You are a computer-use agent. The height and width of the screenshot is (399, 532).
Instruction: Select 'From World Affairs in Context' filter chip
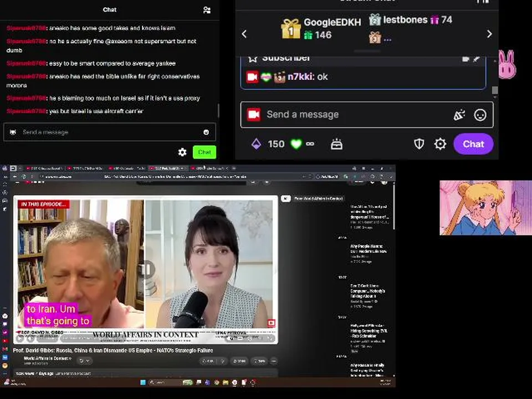click(x=318, y=198)
